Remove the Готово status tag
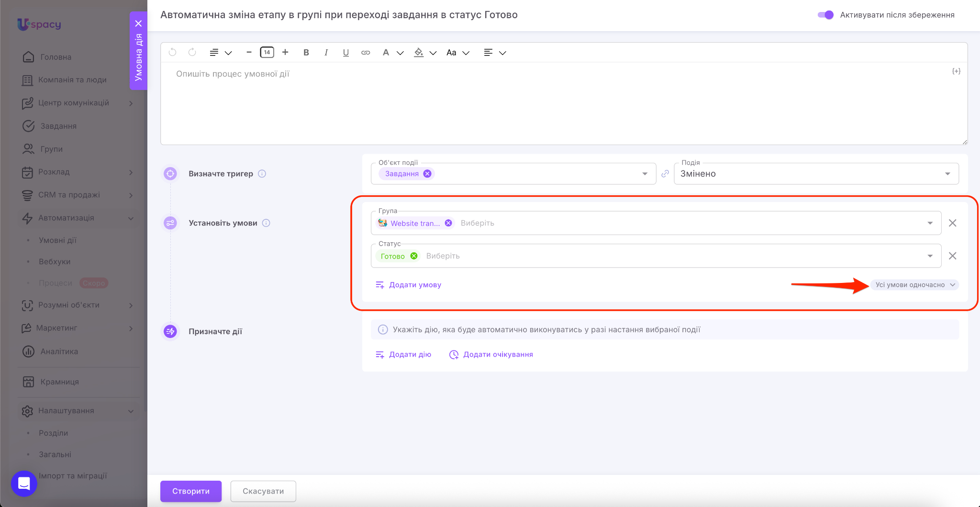980x507 pixels. point(414,256)
